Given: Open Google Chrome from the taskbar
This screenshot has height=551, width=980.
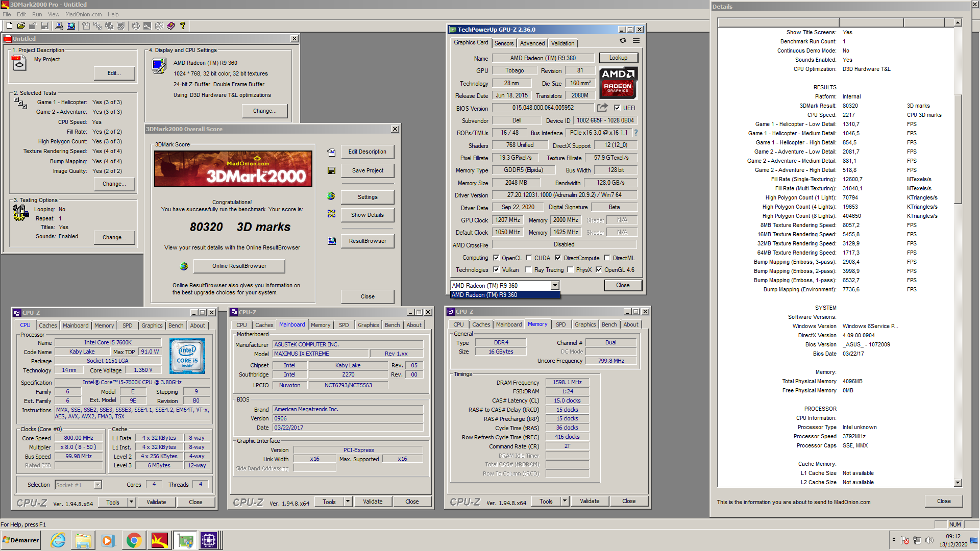Looking at the screenshot, I should coord(134,540).
